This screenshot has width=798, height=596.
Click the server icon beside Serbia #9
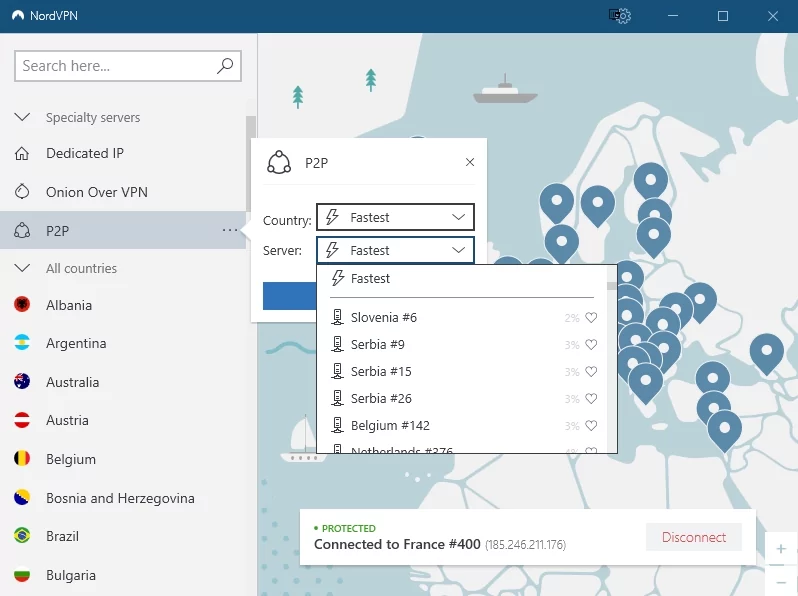tap(337, 344)
